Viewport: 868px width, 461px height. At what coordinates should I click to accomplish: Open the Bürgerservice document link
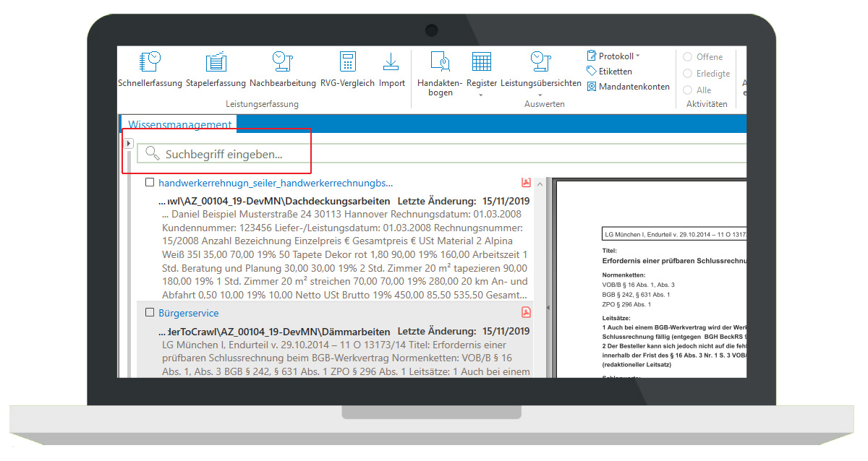click(x=188, y=313)
